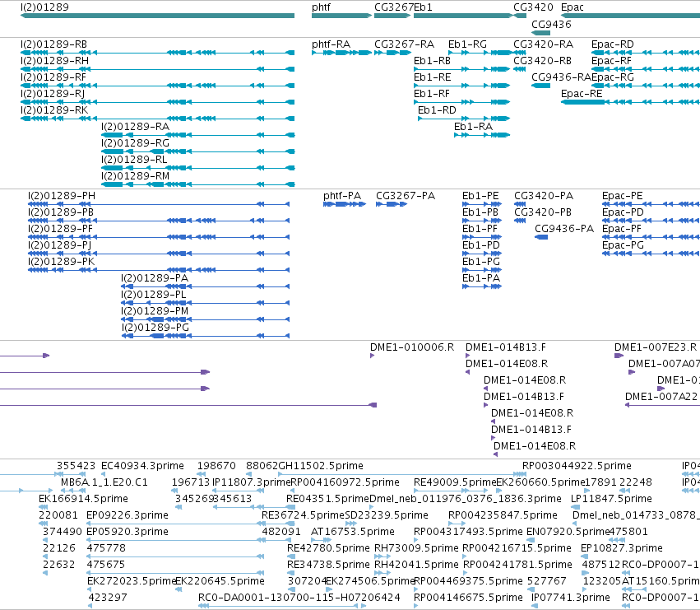
Task: Click protein l(2)01289-PG
Action: [155, 328]
